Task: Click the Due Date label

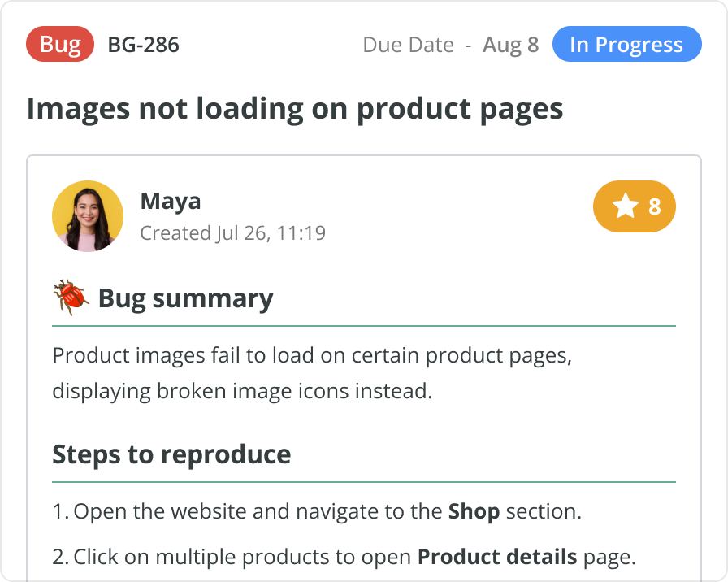Action: click(408, 45)
